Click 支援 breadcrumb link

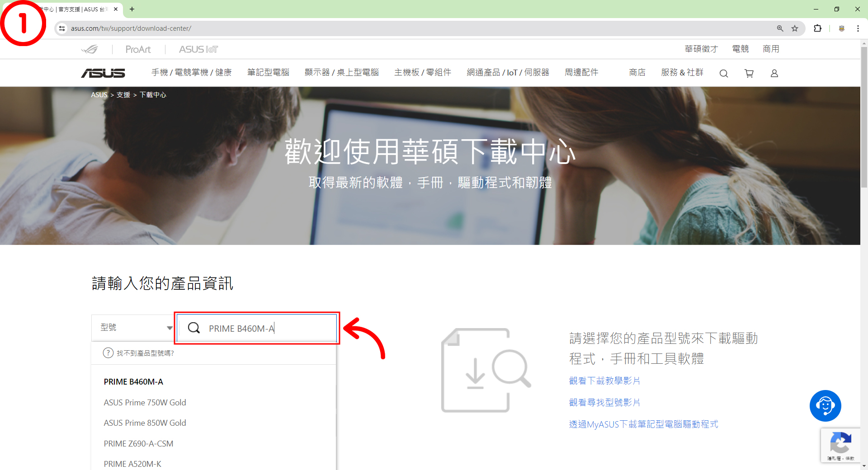(123, 95)
